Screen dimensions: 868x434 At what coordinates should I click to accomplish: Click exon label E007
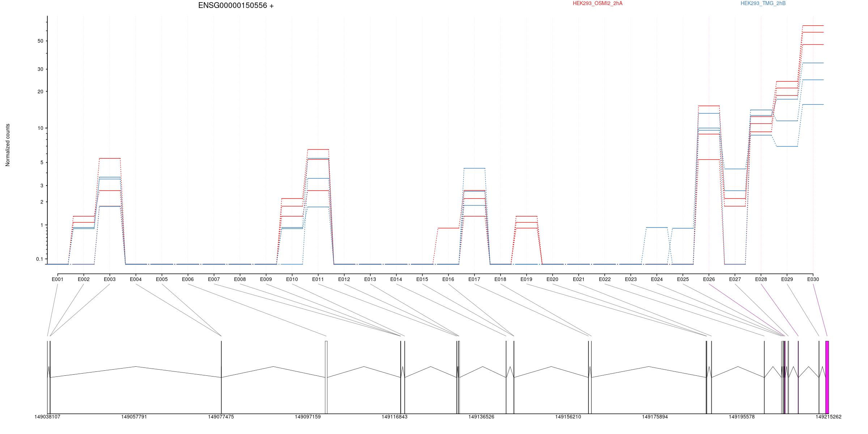[x=214, y=279]
